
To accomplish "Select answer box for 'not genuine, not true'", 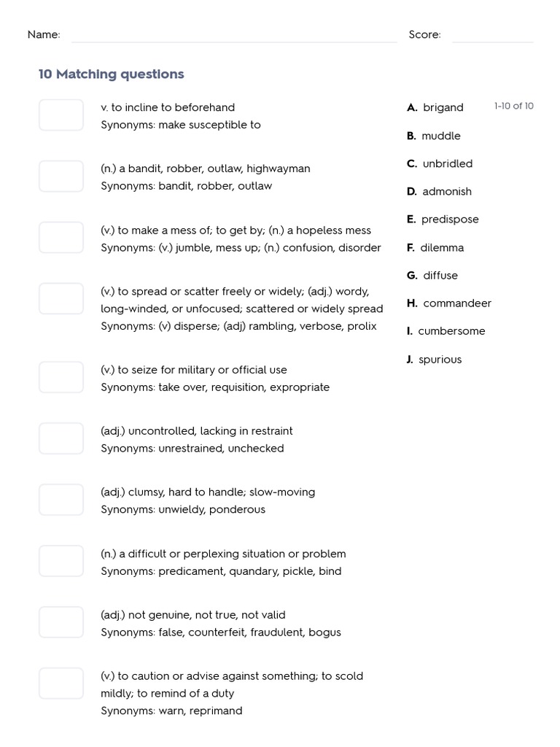I will point(61,622).
